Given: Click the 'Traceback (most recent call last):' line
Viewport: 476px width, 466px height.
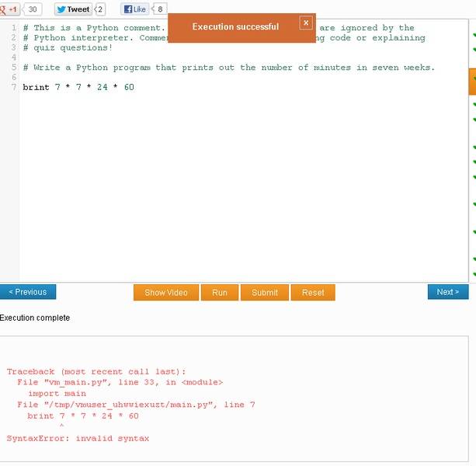Looking at the screenshot, I should click(96, 371).
